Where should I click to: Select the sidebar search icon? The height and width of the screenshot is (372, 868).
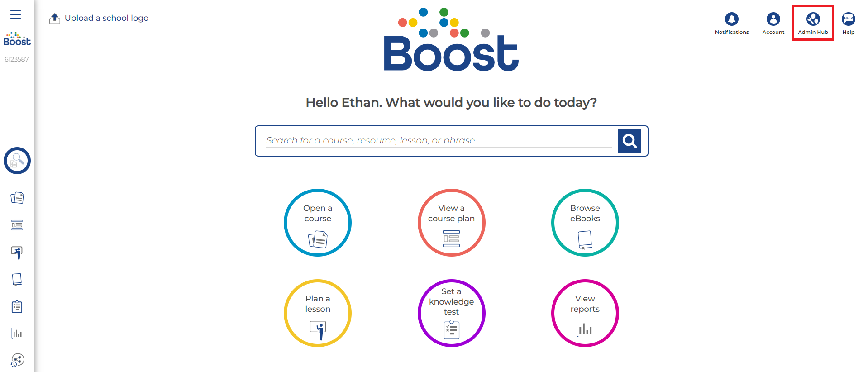(17, 161)
